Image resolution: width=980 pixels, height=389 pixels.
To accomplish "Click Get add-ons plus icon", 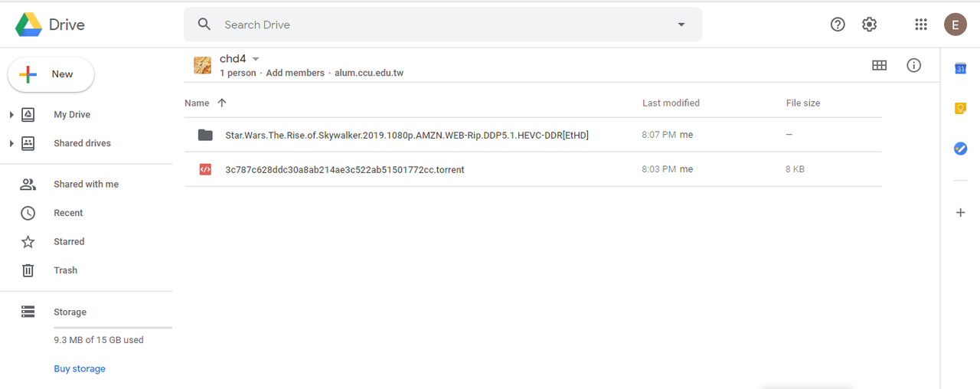I will [960, 212].
